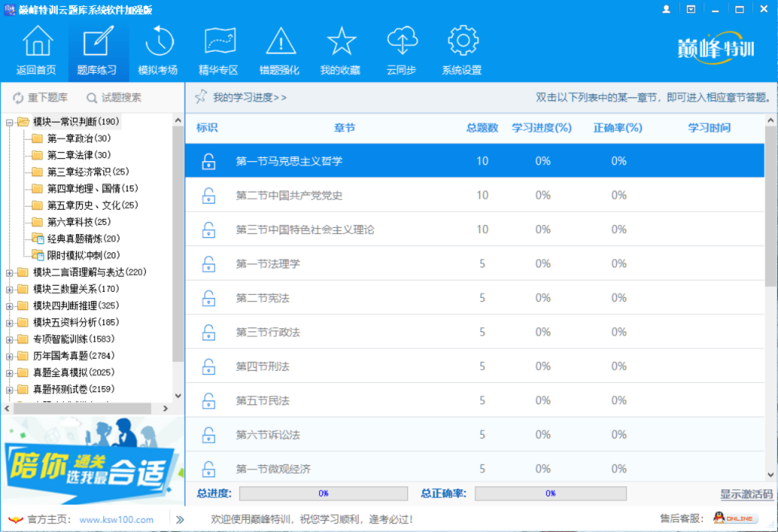Click the 显示激活码 link

coord(746,494)
